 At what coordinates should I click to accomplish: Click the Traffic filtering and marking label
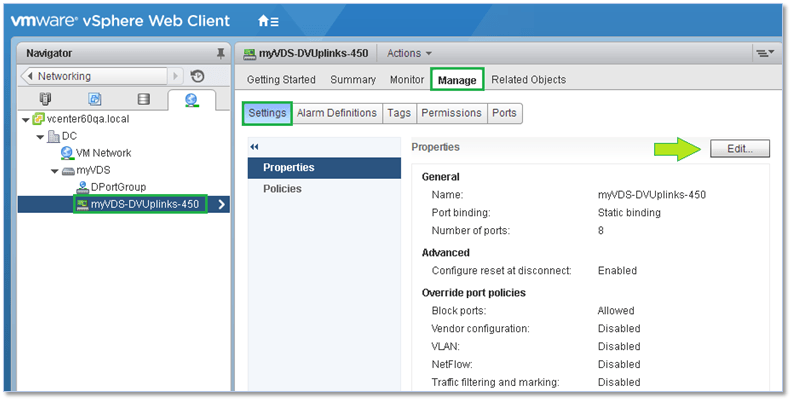495,382
